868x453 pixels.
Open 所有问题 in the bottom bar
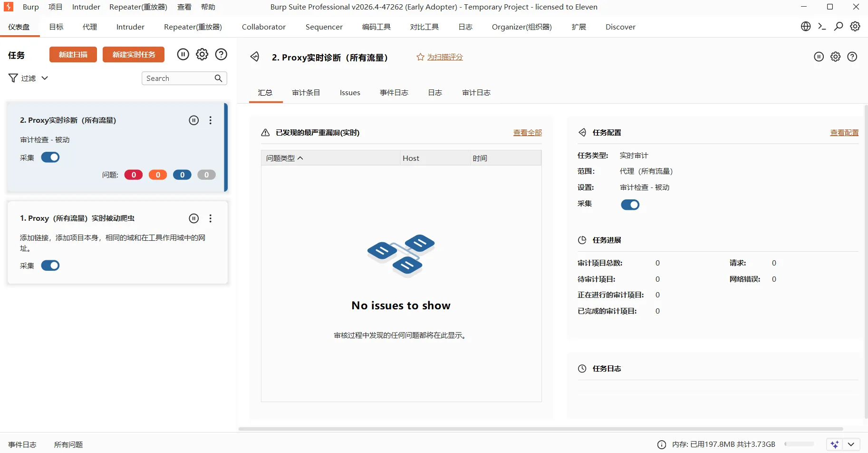(x=68, y=444)
